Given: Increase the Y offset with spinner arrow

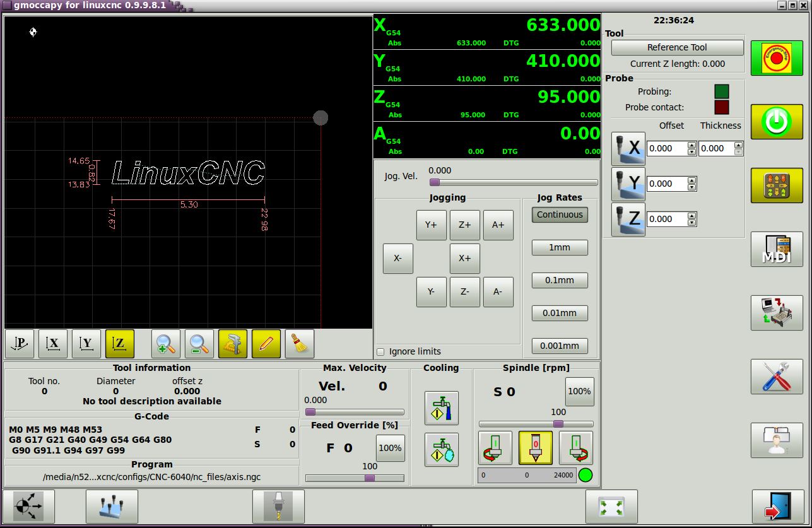Looking at the screenshot, I should (691, 180).
